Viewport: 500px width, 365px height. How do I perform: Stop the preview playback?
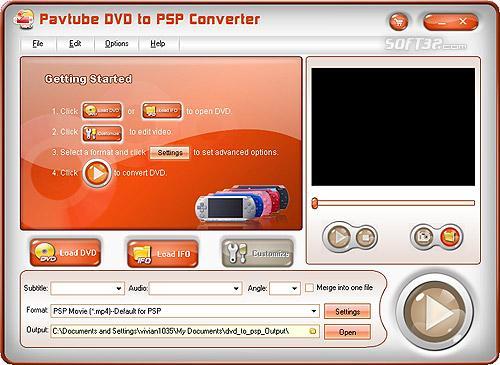365,237
